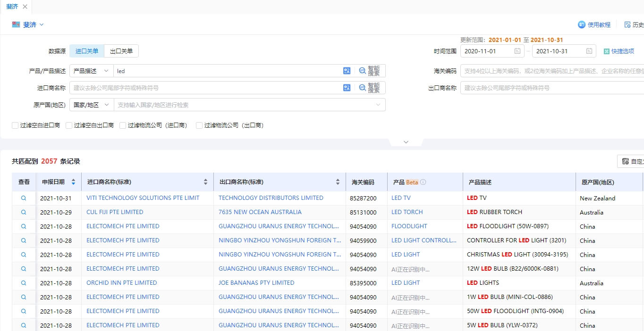Check 过滤物流公司（进口商） option
Screen dimensions: 644x331
(123, 125)
